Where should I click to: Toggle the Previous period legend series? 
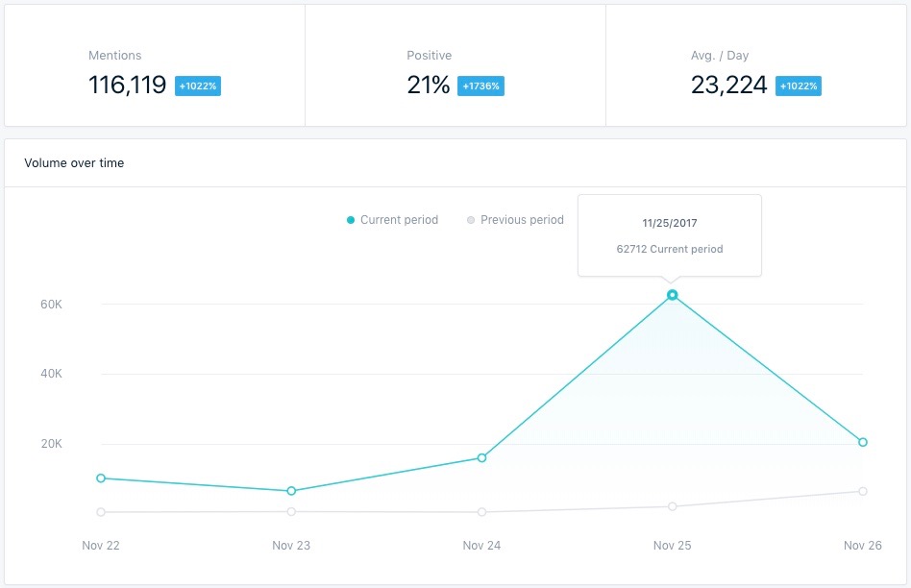[515, 220]
